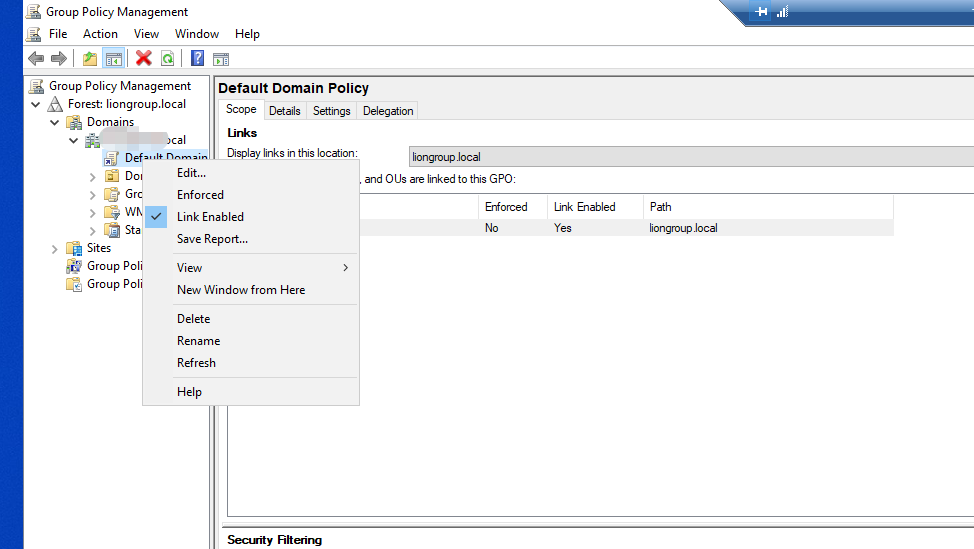Image resolution: width=974 pixels, height=549 pixels.
Task: Open the View menu in menu bar
Action: pyautogui.click(x=146, y=34)
